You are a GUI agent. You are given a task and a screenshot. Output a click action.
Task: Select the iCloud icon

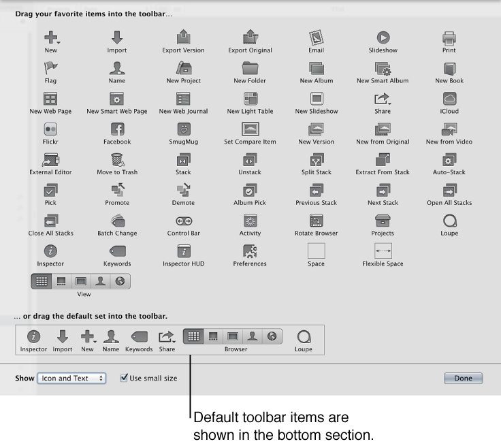point(449,99)
